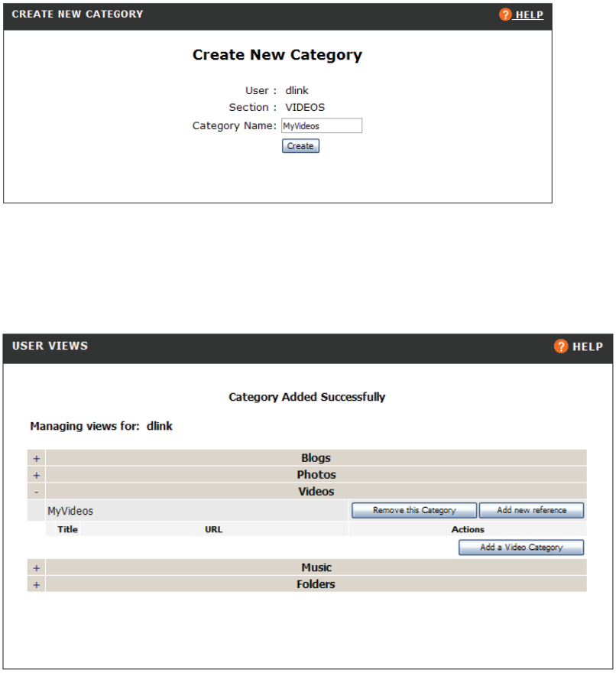616x673 pixels.
Task: Click the orange help icon in Create New Category
Action: pos(505,15)
